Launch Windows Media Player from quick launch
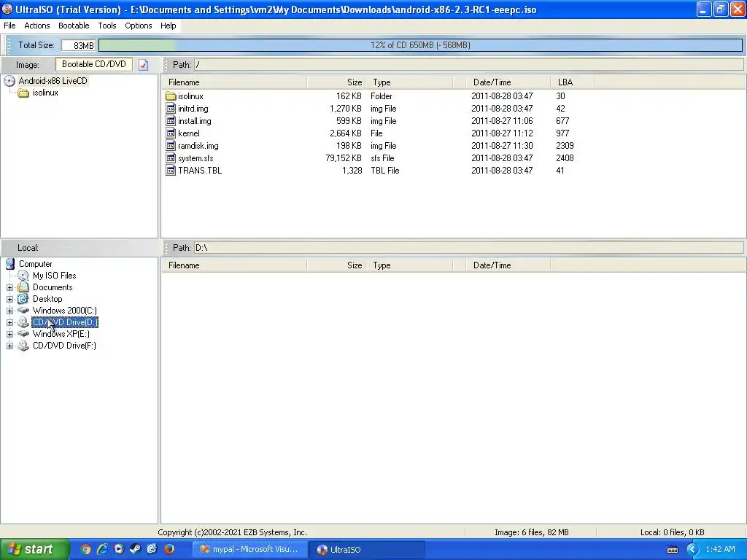The width and height of the screenshot is (747, 560). pos(119,550)
